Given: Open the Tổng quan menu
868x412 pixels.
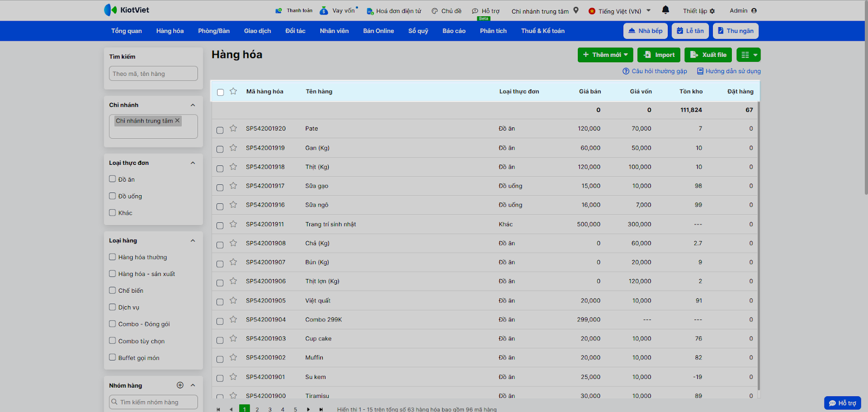Looking at the screenshot, I should point(126,31).
